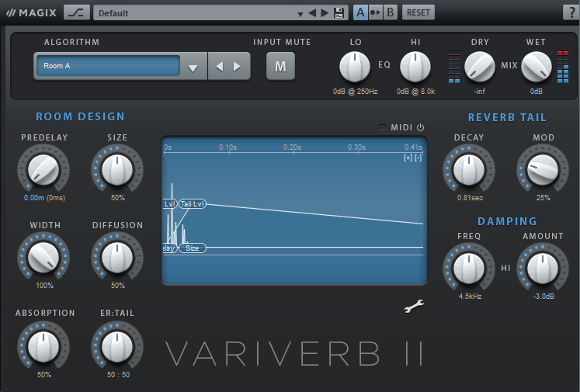Click the DIFFUSION knob
The width and height of the screenshot is (580, 392).
pyautogui.click(x=117, y=258)
